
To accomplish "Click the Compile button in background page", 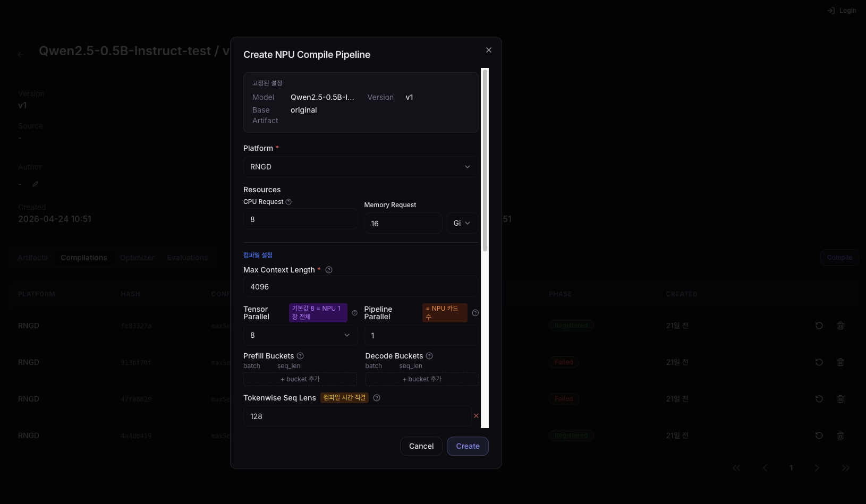I will tap(839, 258).
